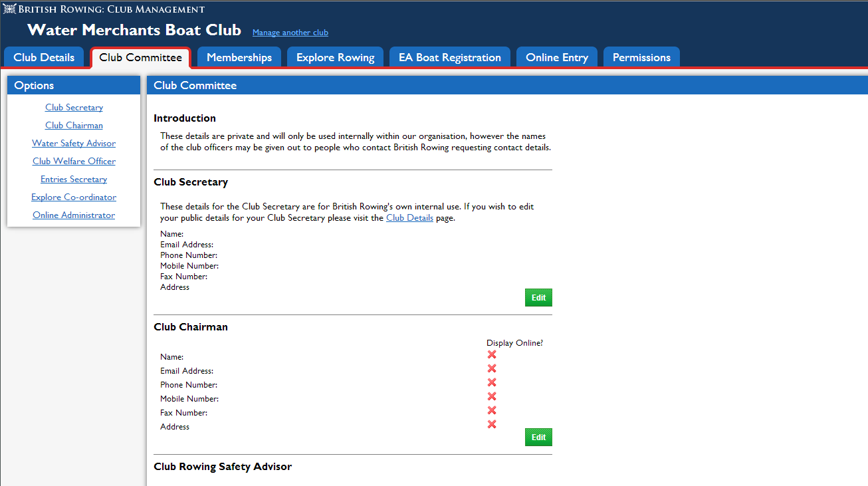Viewport: 868px width, 486px height.
Task: Open Online Administrator option link
Action: pyautogui.click(x=74, y=215)
